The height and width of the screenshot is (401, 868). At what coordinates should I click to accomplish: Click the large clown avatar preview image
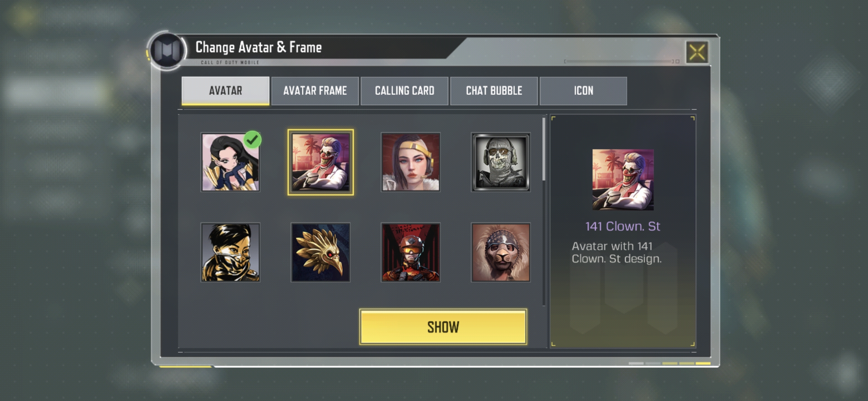point(623,180)
